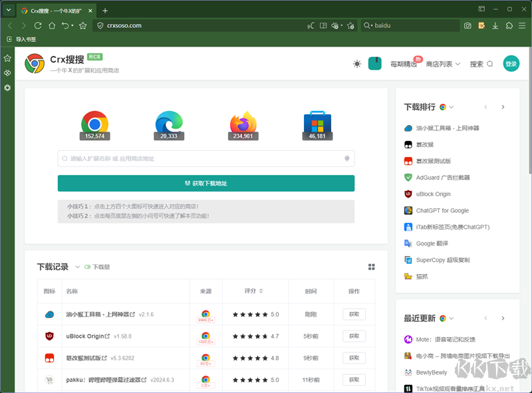Viewport: 532px width, 393px height.
Task: Open the 每期精选 menu item
Action: tap(404, 64)
